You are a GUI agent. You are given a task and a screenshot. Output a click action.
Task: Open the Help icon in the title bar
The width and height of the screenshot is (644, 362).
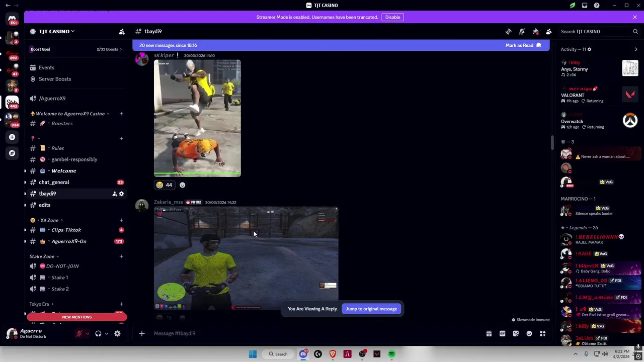coord(597,5)
